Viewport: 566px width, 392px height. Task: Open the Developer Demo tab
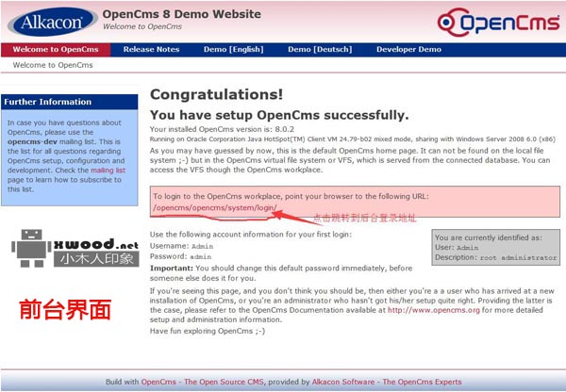pos(409,49)
